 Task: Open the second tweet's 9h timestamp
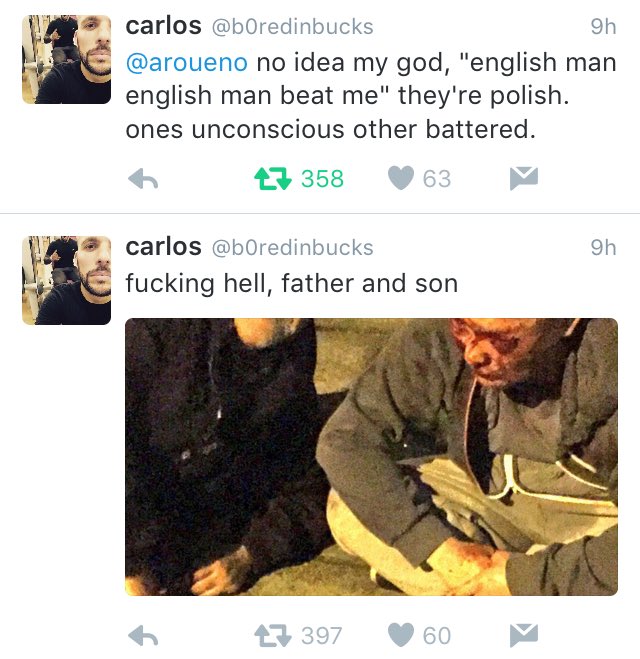[603, 247]
